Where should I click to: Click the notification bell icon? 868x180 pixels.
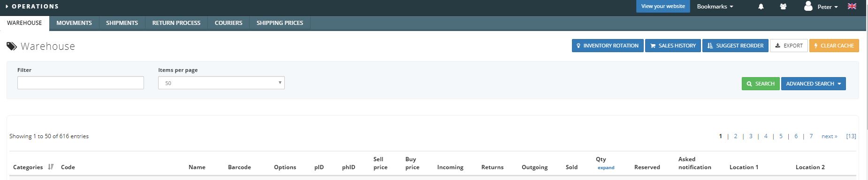point(761,7)
